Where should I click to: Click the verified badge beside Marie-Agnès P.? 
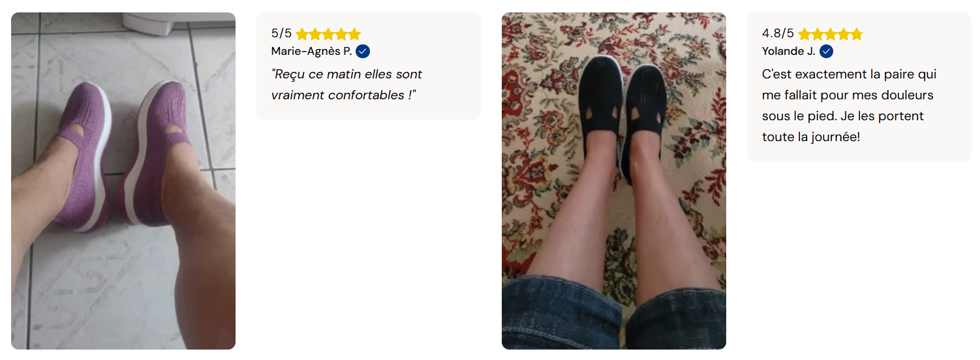tap(363, 51)
